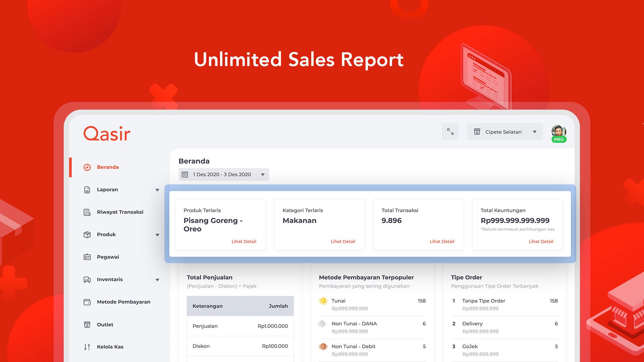Screen dimensions: 644x362
Task: Click the Riwayat Transaksi receipt icon
Action: click(x=87, y=212)
